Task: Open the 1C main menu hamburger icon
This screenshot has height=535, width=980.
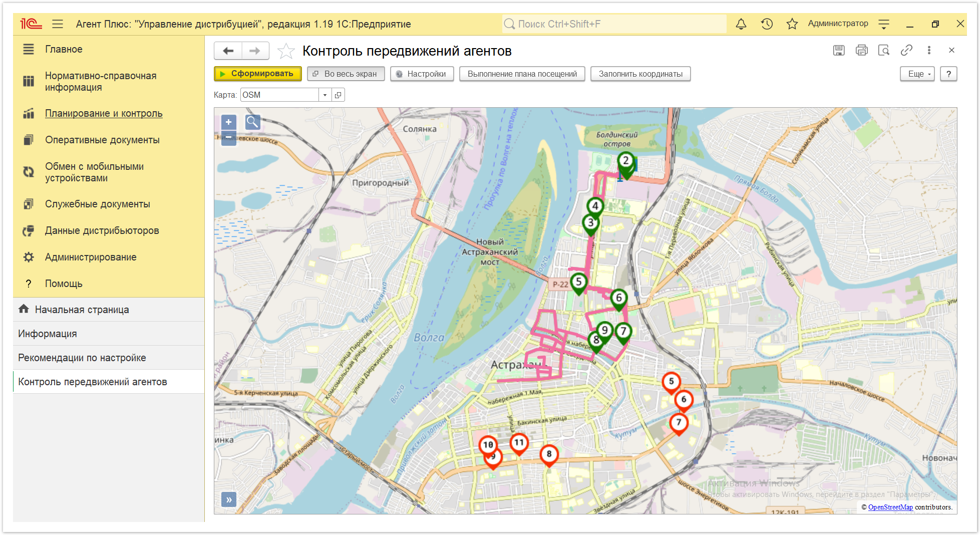Action: pos(58,24)
